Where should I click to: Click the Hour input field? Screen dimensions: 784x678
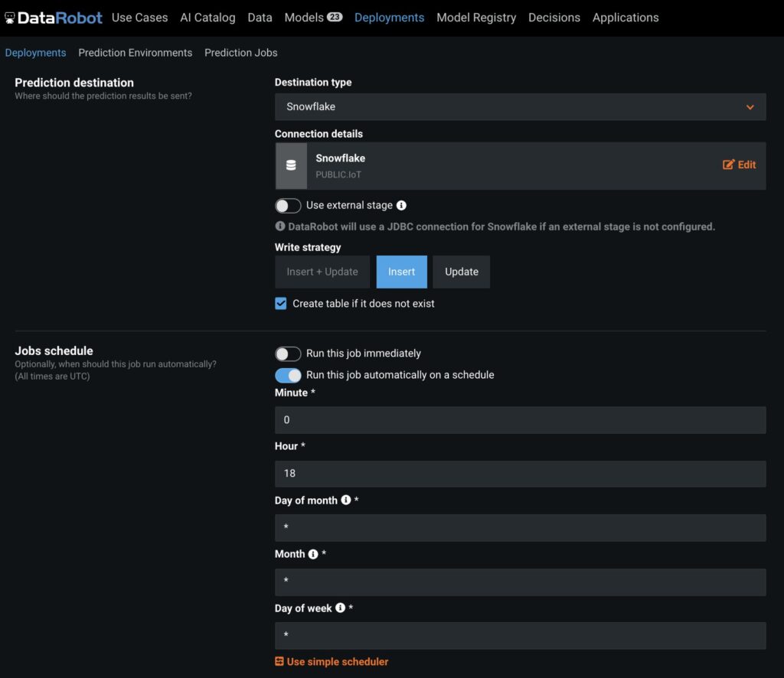[x=521, y=474]
